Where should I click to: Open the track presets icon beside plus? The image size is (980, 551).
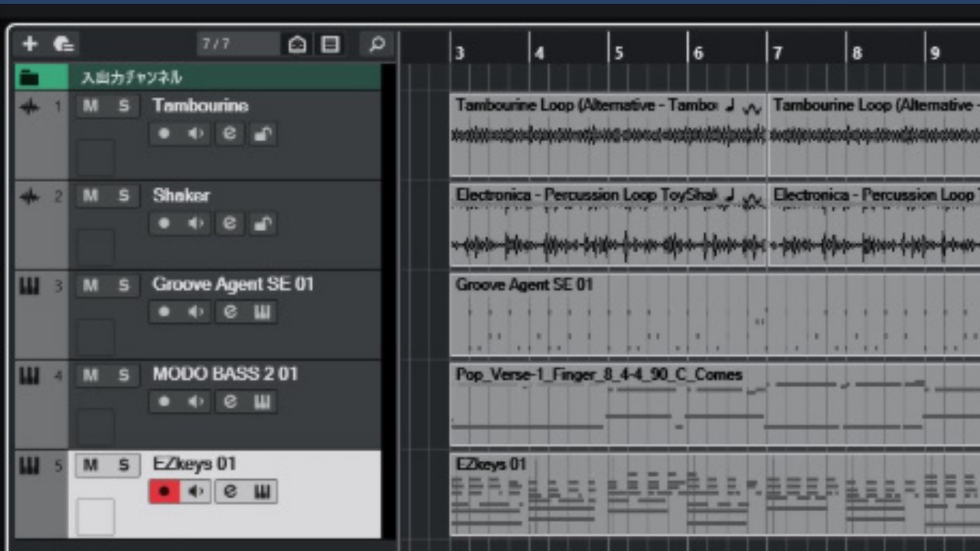[x=64, y=44]
